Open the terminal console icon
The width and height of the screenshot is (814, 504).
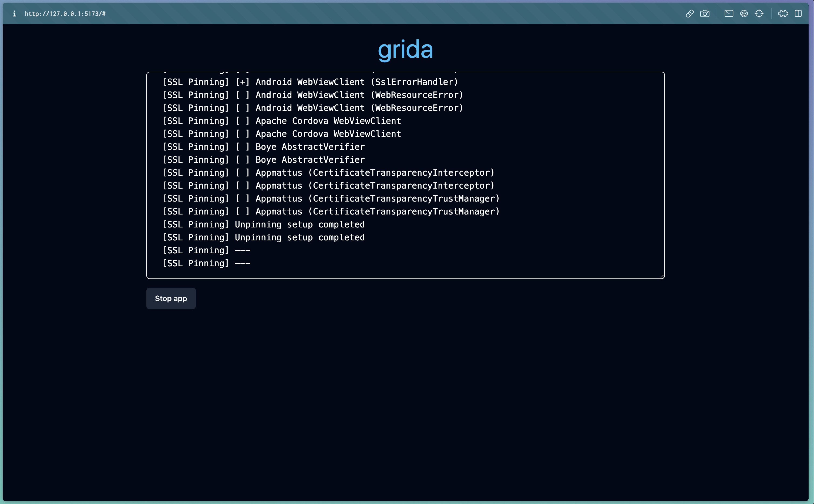(x=729, y=14)
